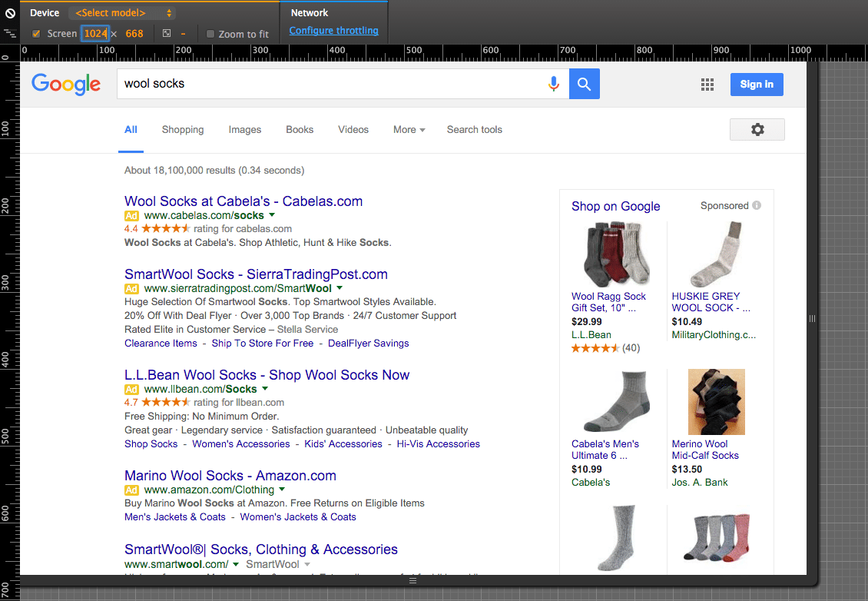Click the single gray sock thumbnail

click(x=616, y=538)
